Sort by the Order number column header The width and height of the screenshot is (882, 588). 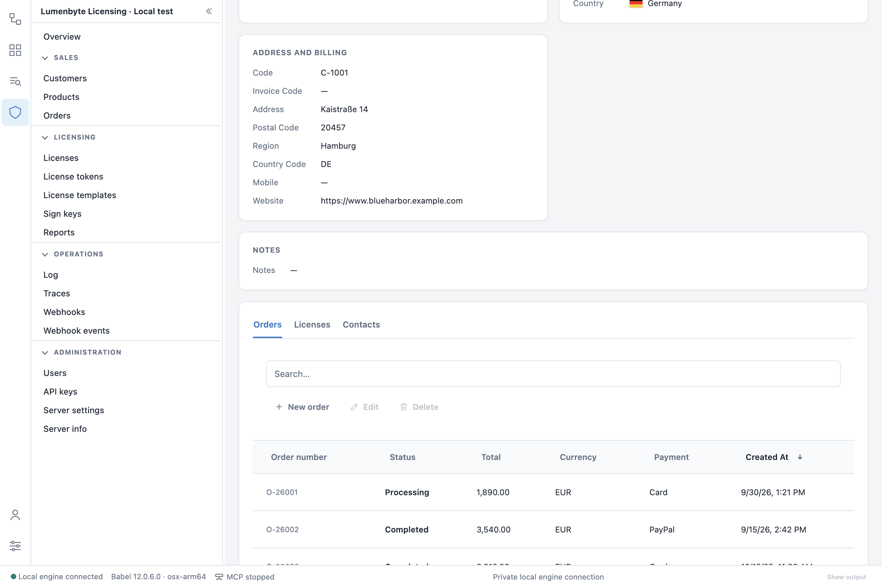coord(299,457)
